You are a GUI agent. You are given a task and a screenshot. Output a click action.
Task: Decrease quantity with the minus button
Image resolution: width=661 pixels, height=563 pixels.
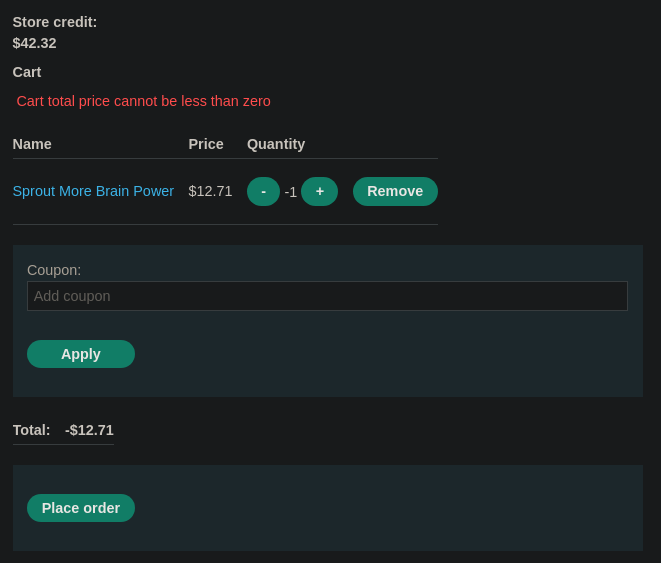[x=263, y=191]
